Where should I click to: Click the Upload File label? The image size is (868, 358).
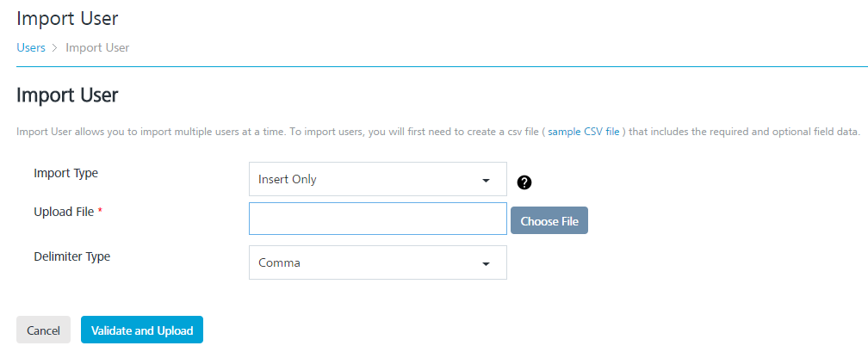64,212
